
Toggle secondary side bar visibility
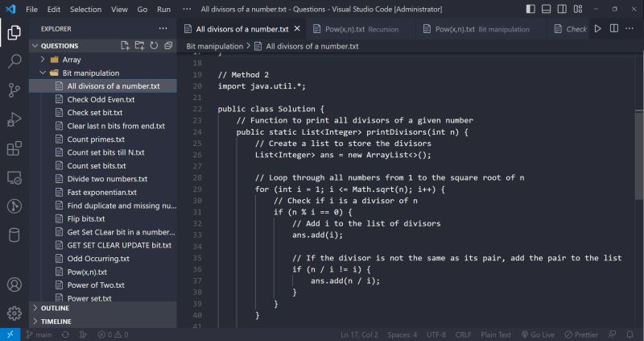[562, 9]
